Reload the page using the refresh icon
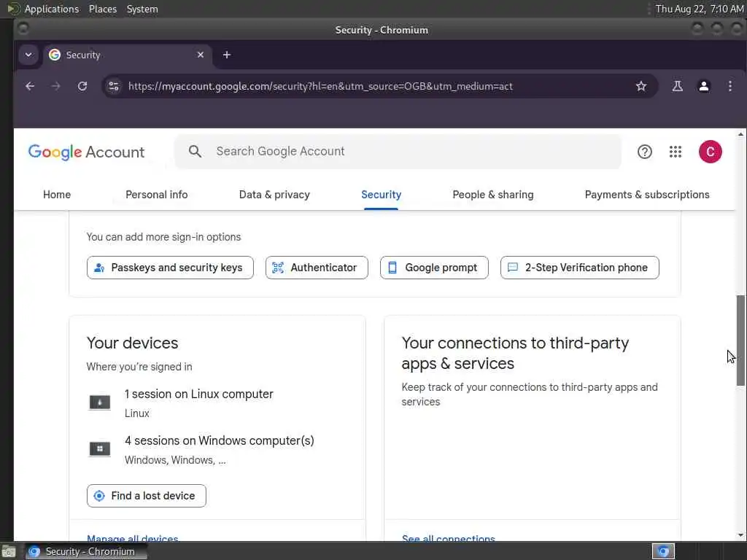This screenshot has width=747, height=560. (x=82, y=86)
